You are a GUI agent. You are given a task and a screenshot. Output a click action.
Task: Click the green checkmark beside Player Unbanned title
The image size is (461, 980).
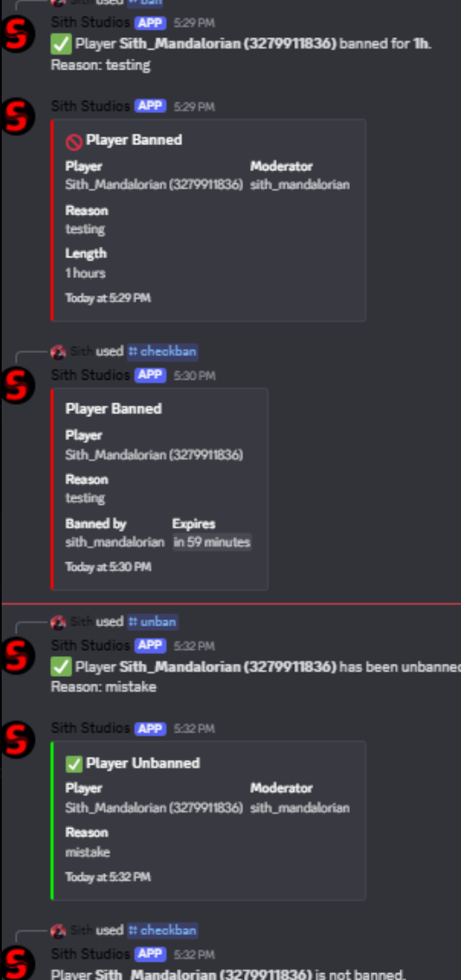(74, 763)
